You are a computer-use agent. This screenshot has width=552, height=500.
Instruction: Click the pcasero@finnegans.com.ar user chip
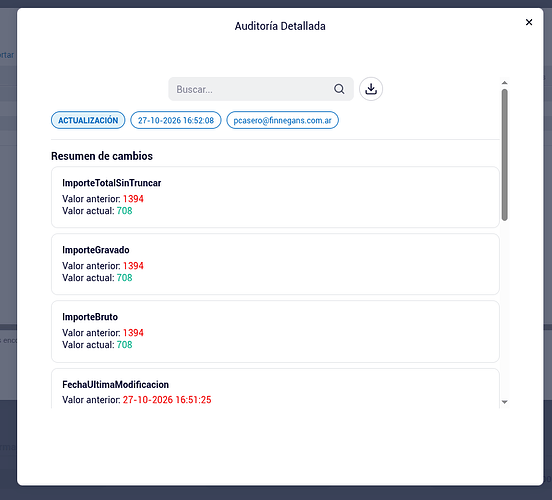[282, 120]
